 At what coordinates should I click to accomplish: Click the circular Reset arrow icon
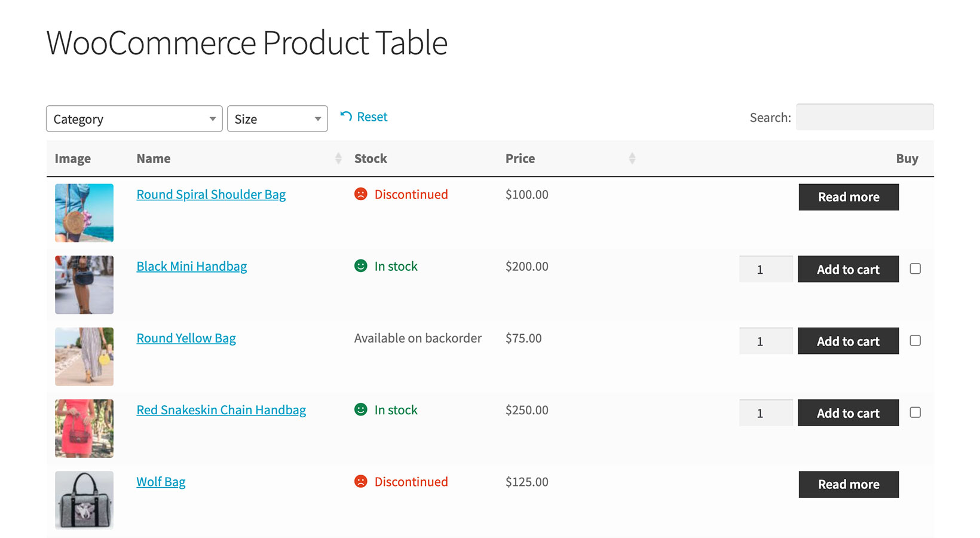click(346, 117)
